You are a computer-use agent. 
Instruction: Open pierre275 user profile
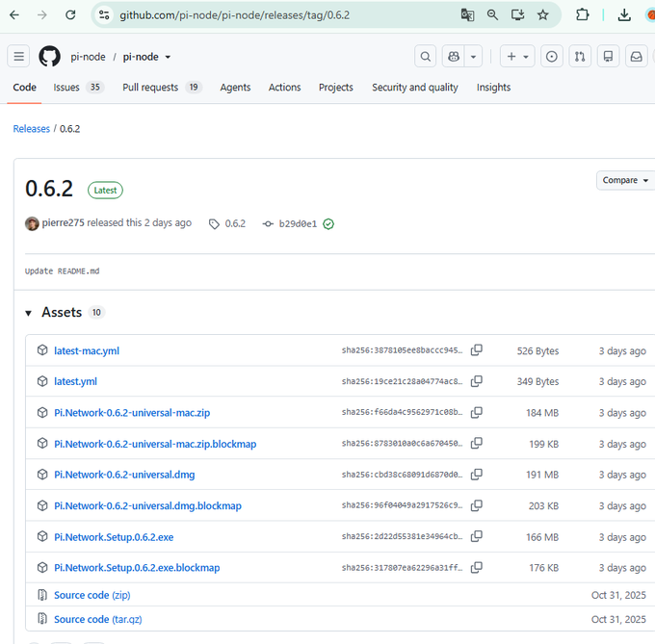point(63,223)
